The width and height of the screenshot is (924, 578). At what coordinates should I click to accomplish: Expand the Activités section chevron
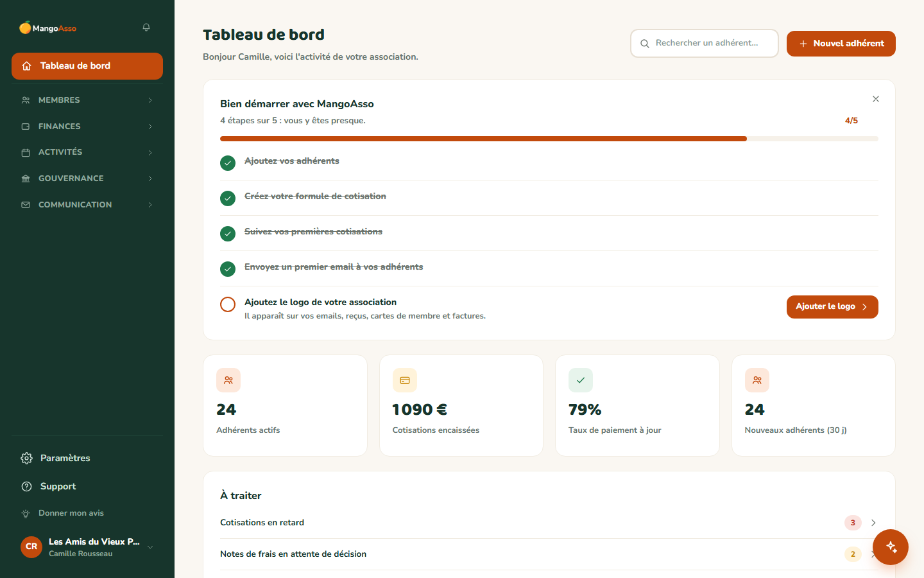[150, 153]
